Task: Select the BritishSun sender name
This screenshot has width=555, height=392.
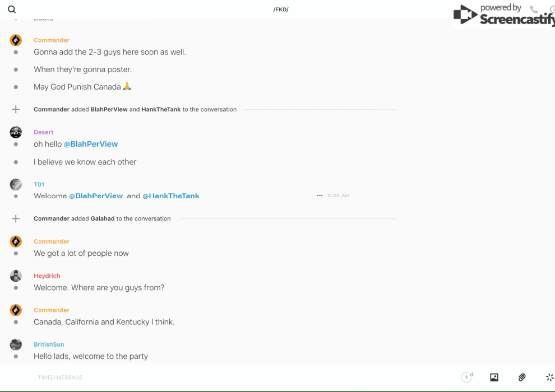Action: [x=49, y=344]
